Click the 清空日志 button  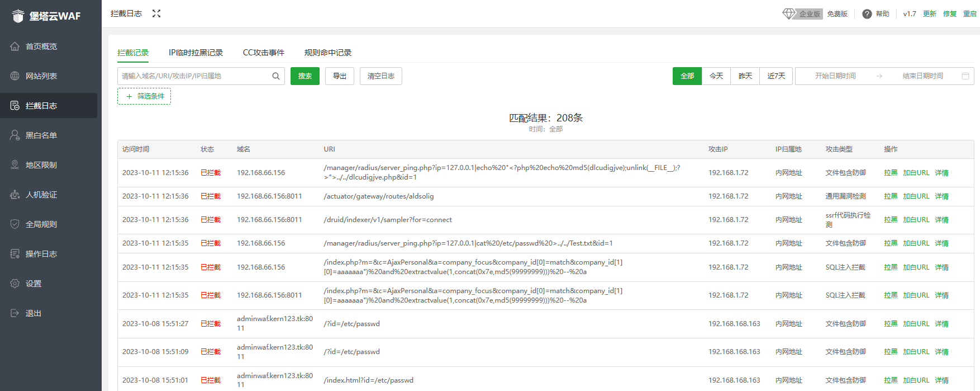(381, 76)
